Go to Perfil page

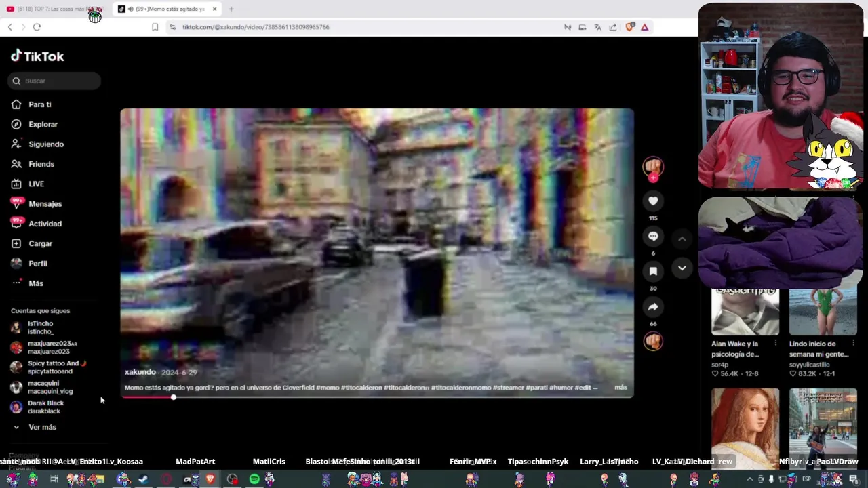[x=29, y=263]
